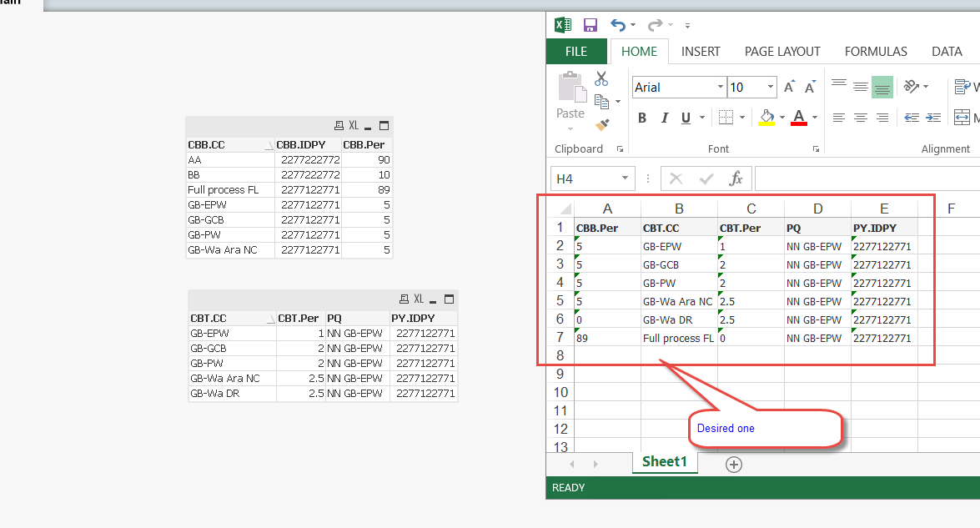Image resolution: width=980 pixels, height=528 pixels.
Task: Toggle Bold formatting
Action: (642, 117)
